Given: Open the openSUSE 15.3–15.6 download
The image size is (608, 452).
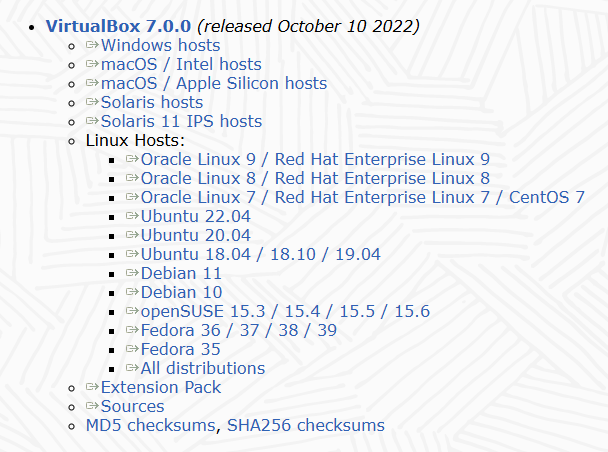Looking at the screenshot, I should [285, 311].
